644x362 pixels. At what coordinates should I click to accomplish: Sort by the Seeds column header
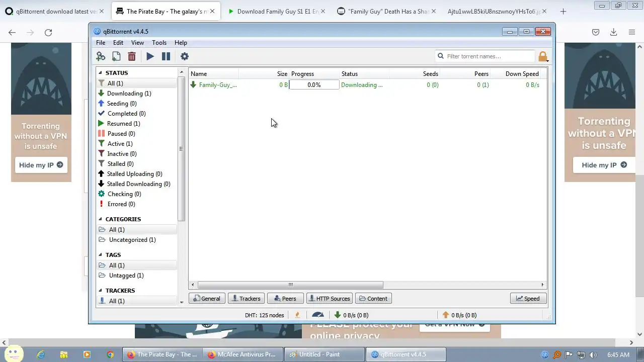point(415,74)
